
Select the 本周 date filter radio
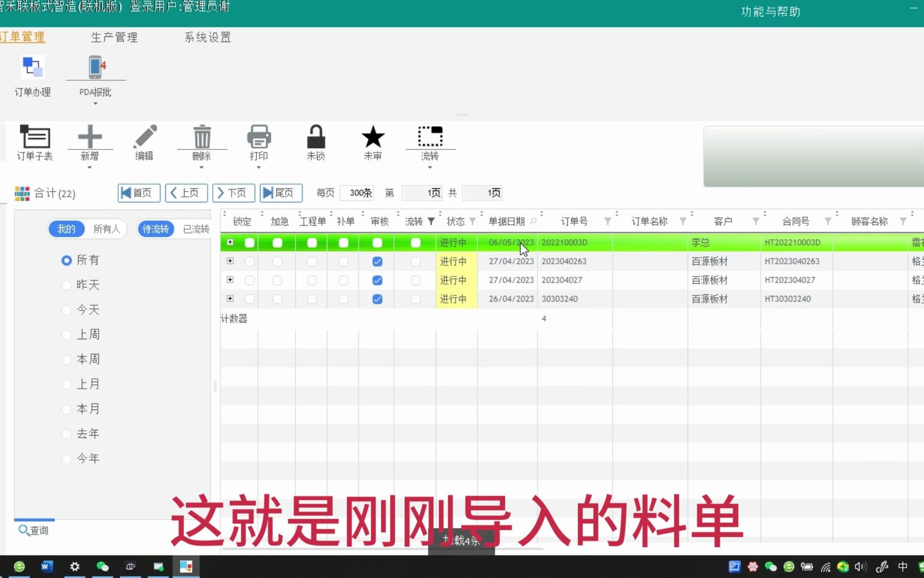point(67,360)
